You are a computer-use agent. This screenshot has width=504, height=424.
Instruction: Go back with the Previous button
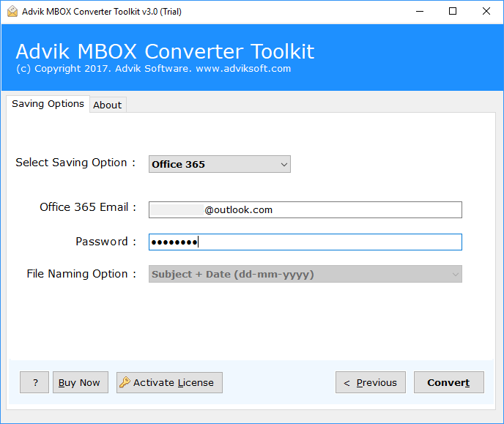coord(371,382)
